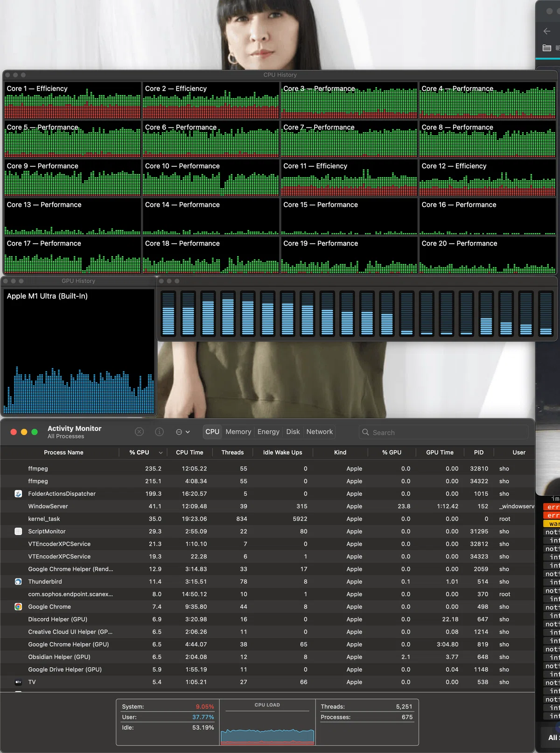
Task: Click the FolderActionsDispatcher 199.3 CPU value
Action: click(x=153, y=493)
